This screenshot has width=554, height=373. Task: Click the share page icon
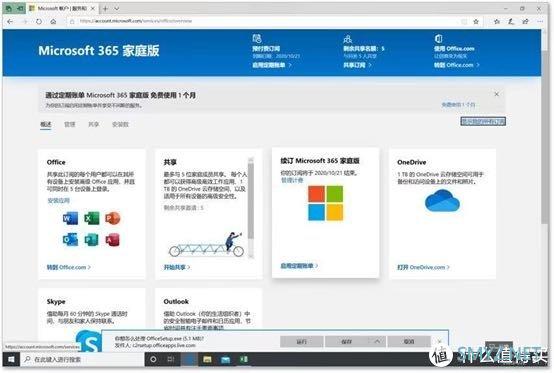pyautogui.click(x=525, y=22)
